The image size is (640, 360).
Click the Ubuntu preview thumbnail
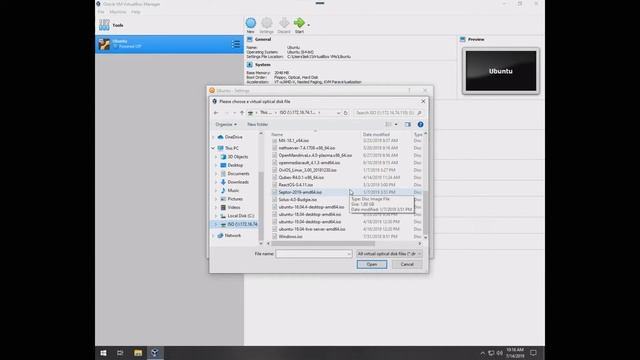(501, 71)
